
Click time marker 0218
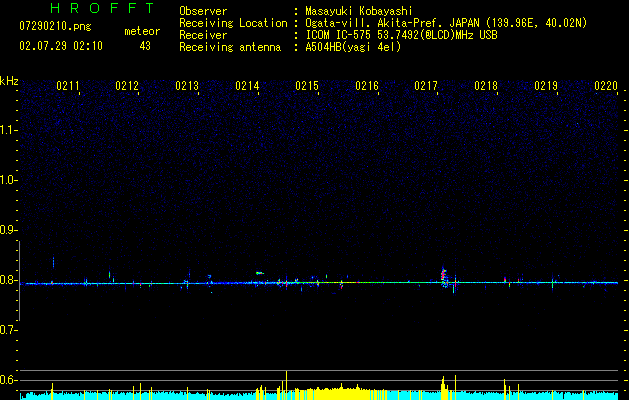(x=486, y=86)
